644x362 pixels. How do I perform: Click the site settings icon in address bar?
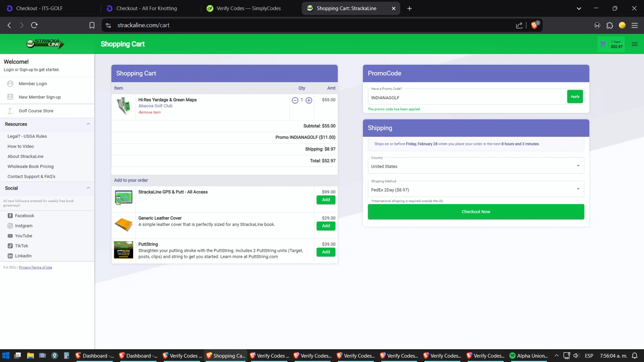coord(109,25)
